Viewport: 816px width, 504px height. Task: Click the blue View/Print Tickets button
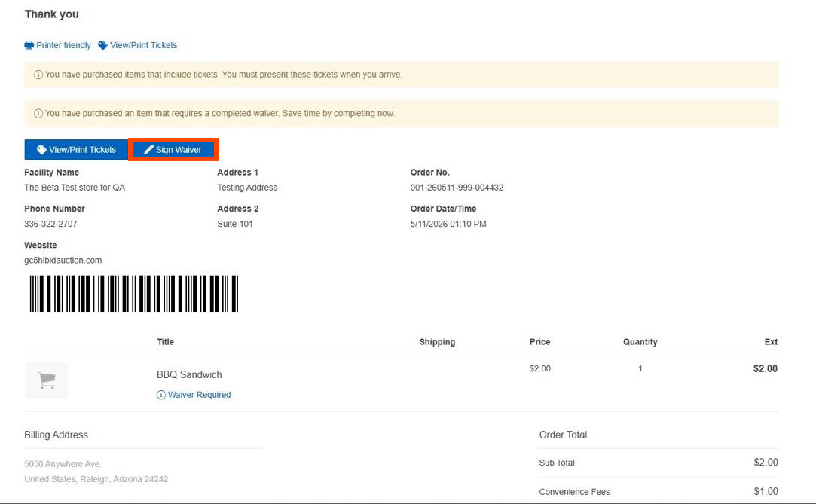click(76, 150)
